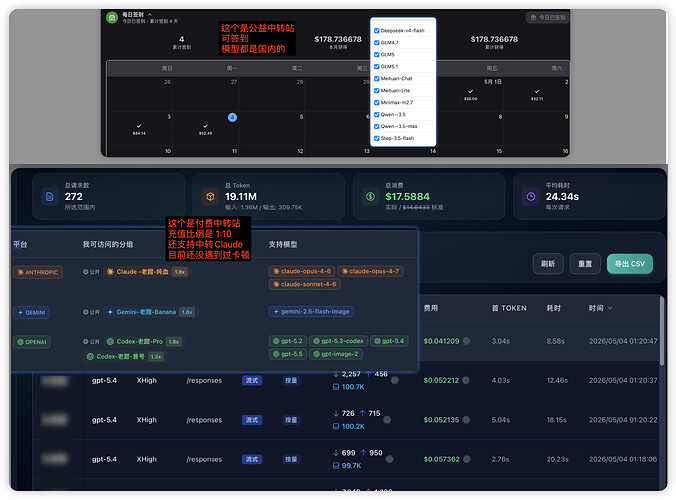Click the gpt-5.5 model tag
The width and height of the screenshot is (676, 500).
pyautogui.click(x=288, y=354)
